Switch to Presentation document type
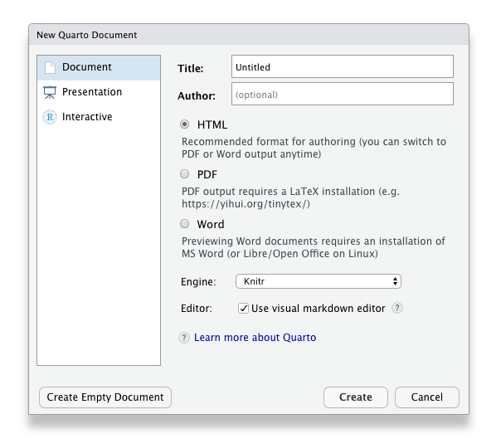This screenshot has width=501, height=448. point(99,92)
